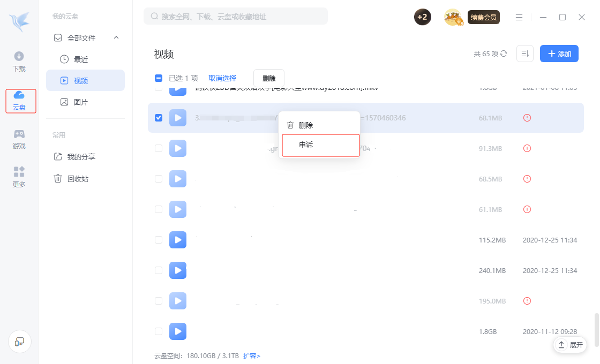Click the refresh icon beside 共65项

pos(504,54)
